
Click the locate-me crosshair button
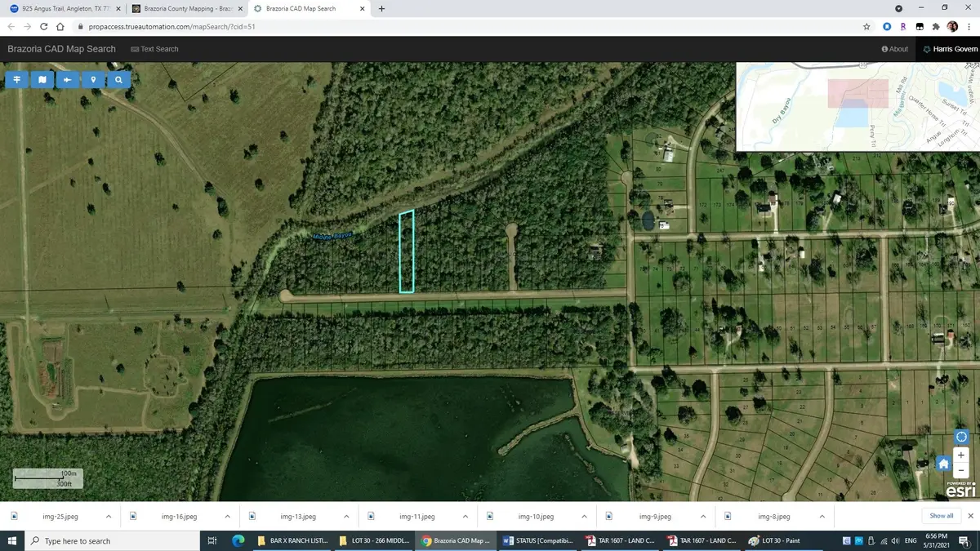click(961, 437)
